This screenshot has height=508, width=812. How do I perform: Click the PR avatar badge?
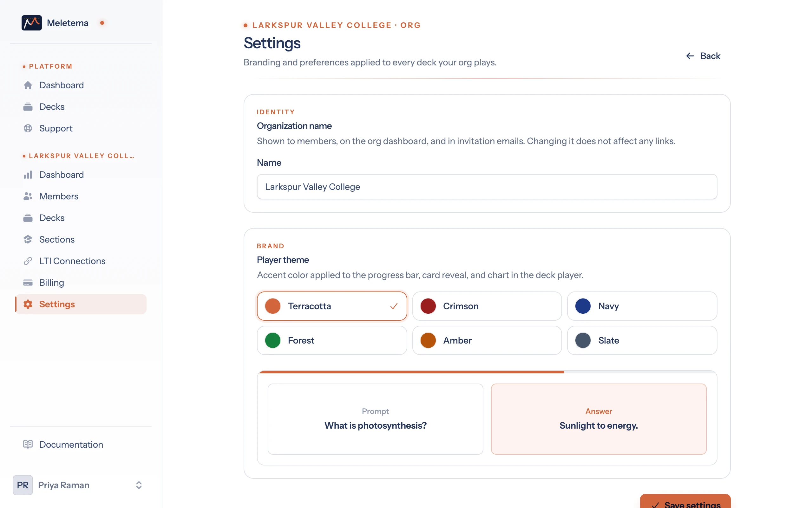(x=23, y=485)
